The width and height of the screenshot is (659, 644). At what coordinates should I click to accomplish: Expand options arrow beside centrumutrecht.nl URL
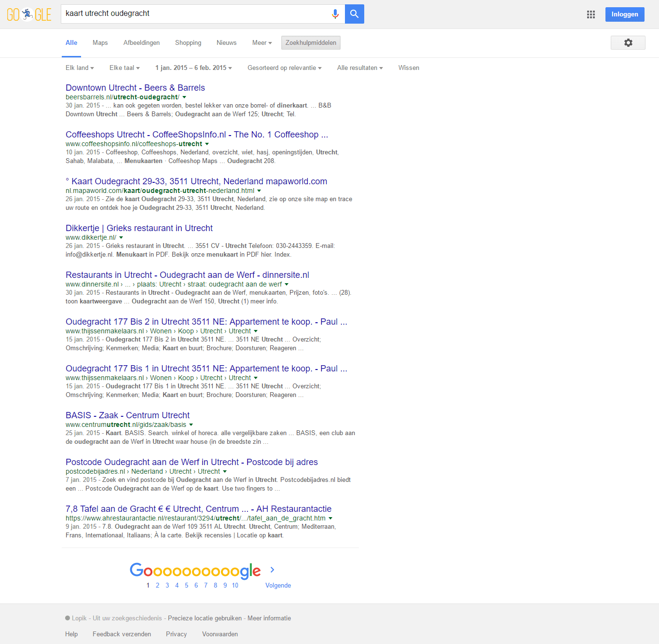(191, 425)
